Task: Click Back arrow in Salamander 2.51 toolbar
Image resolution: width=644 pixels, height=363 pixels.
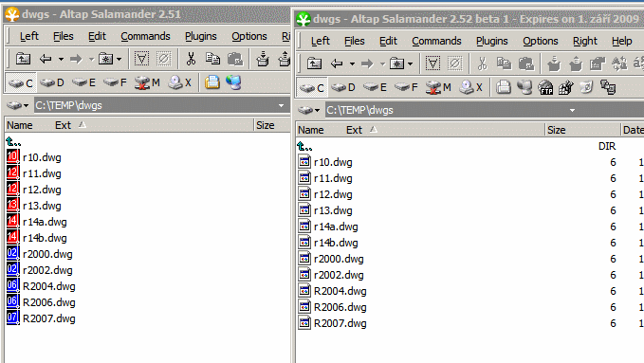Action: pos(46,59)
